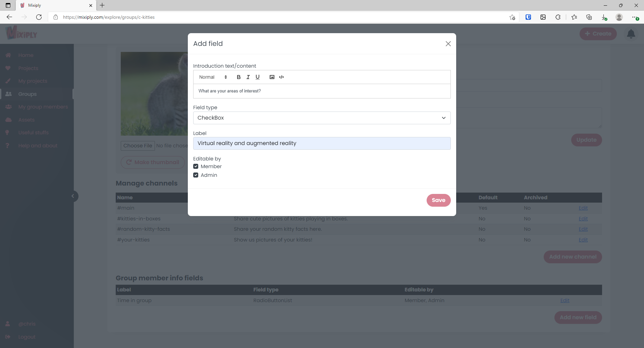644x348 pixels.
Task: Uncheck the Member editable checkbox
Action: click(196, 166)
